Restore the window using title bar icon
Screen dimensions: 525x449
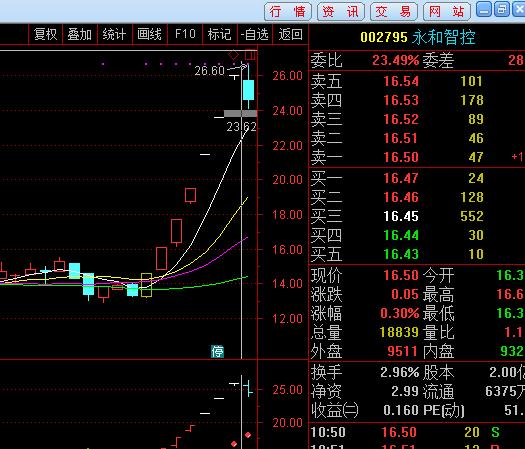pos(502,9)
